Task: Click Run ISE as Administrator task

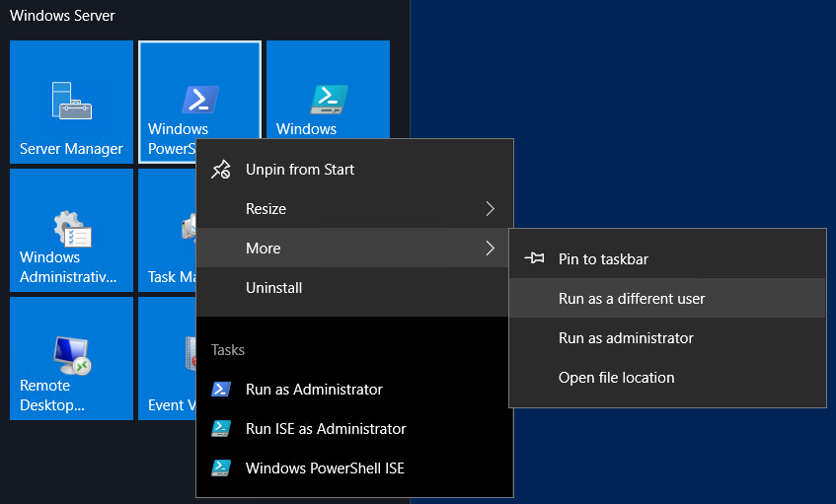Action: click(x=326, y=429)
